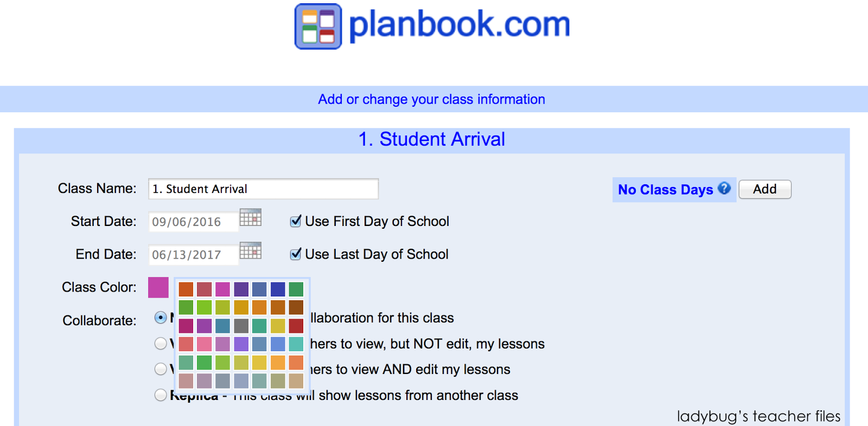Click the Student Arrival class title
Image resolution: width=868 pixels, height=426 pixels.
[x=431, y=139]
